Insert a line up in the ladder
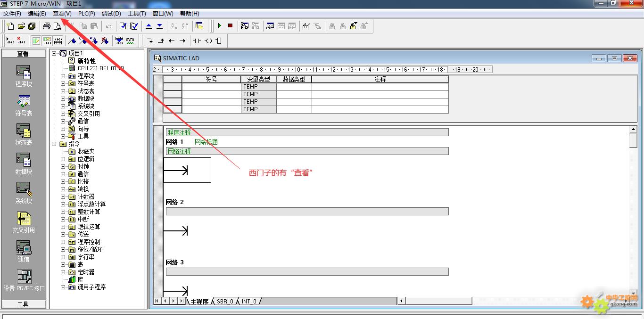 161,41
